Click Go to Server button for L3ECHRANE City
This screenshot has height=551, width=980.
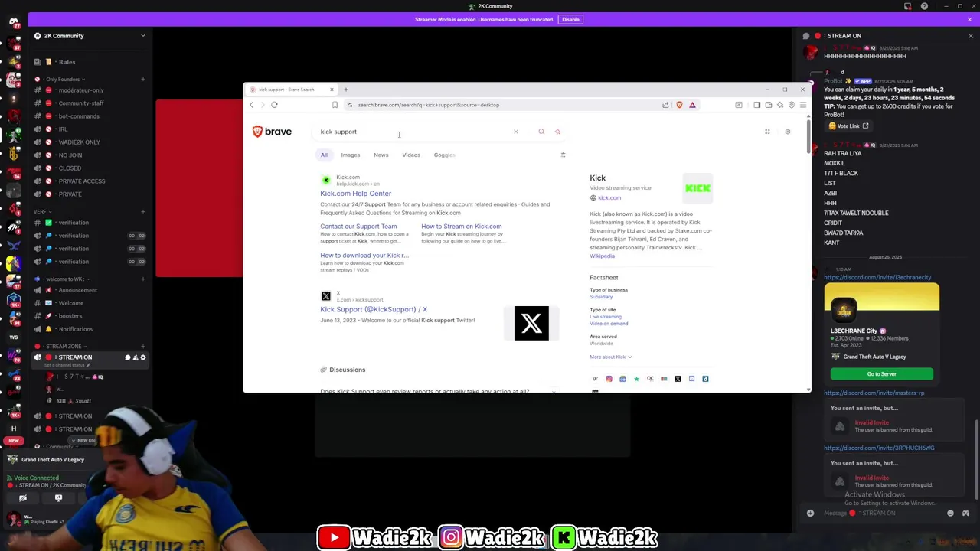coord(881,374)
